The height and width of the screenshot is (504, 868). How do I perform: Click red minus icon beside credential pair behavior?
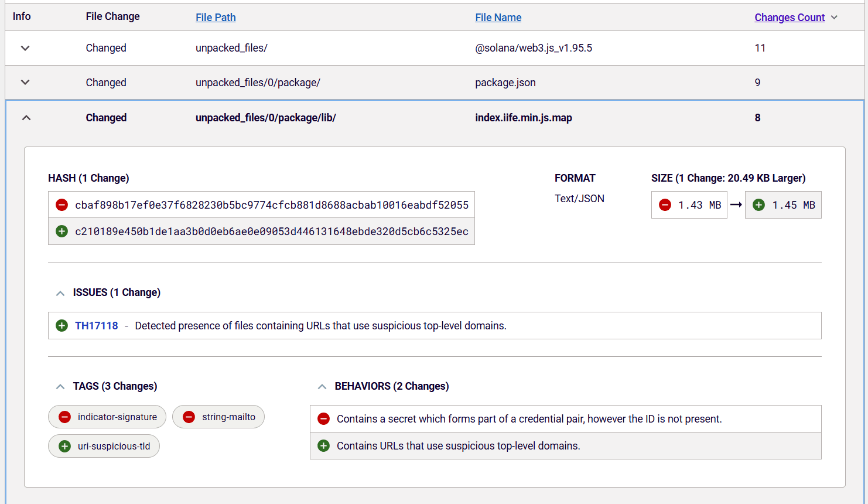coord(323,419)
